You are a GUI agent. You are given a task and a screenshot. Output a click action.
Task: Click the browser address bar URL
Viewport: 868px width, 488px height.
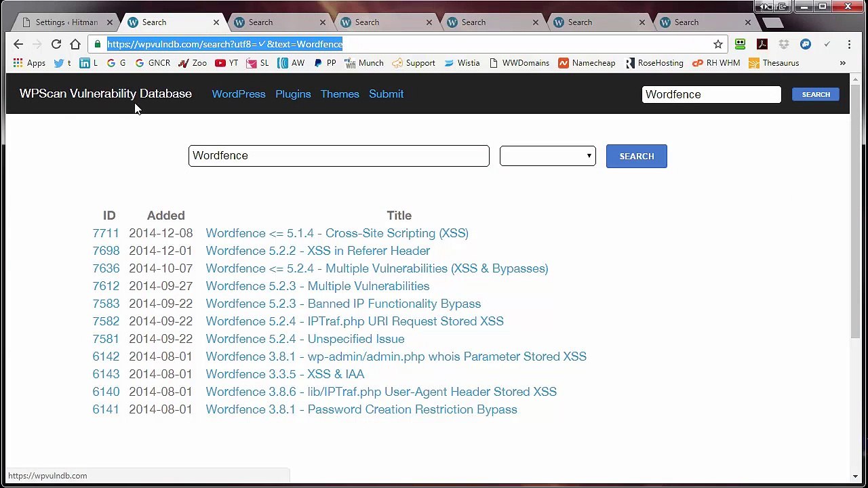225,44
